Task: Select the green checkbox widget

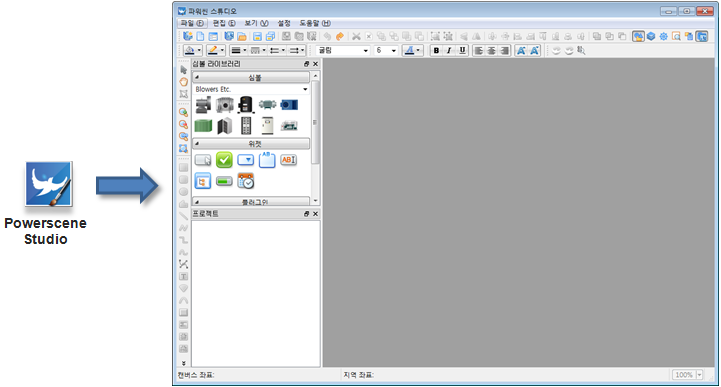Action: click(x=224, y=160)
